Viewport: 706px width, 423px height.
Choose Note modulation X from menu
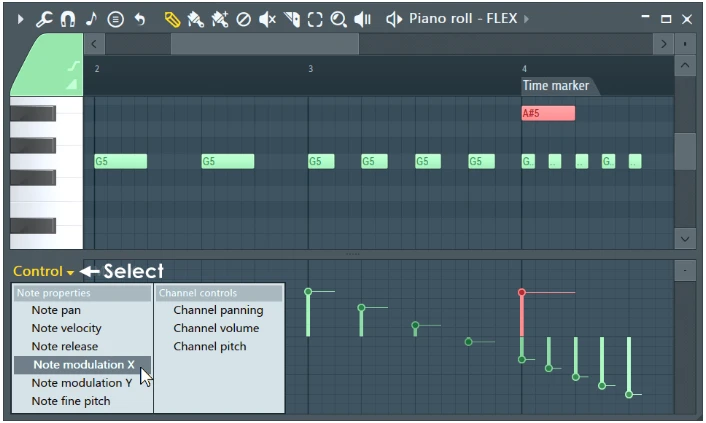click(x=83, y=365)
